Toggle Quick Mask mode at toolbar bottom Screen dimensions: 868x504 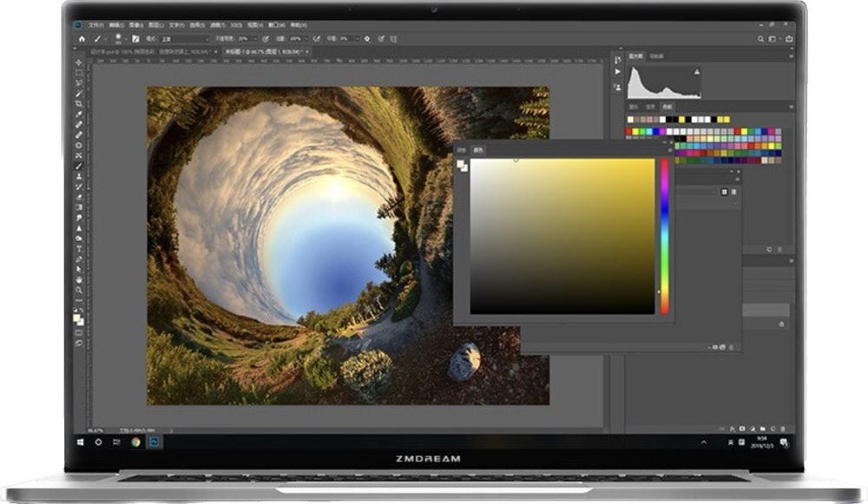[x=79, y=333]
